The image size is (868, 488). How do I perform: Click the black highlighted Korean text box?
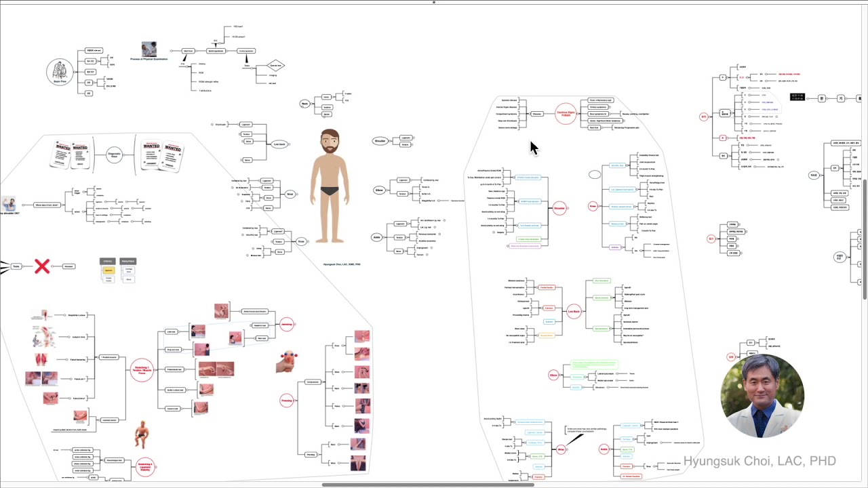coord(797,98)
